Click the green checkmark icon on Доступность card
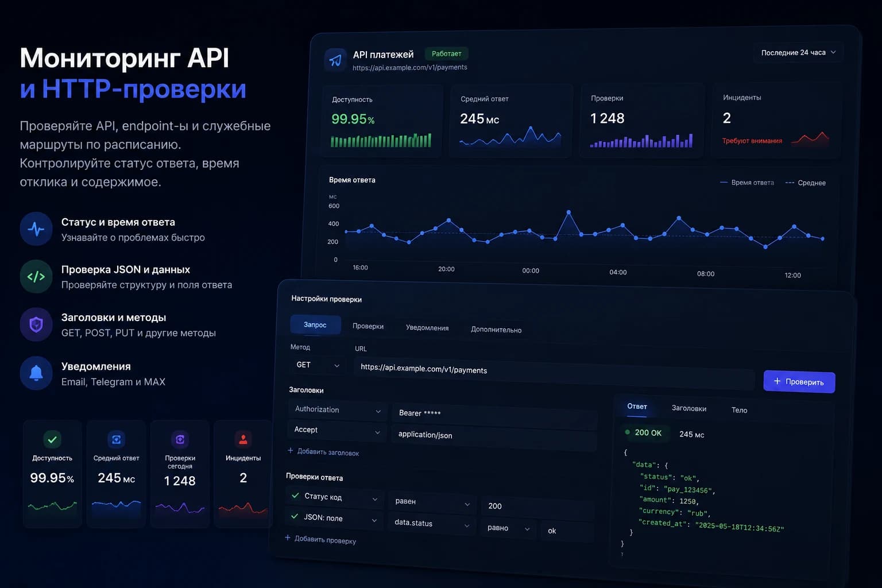This screenshot has width=882, height=588. (x=52, y=439)
